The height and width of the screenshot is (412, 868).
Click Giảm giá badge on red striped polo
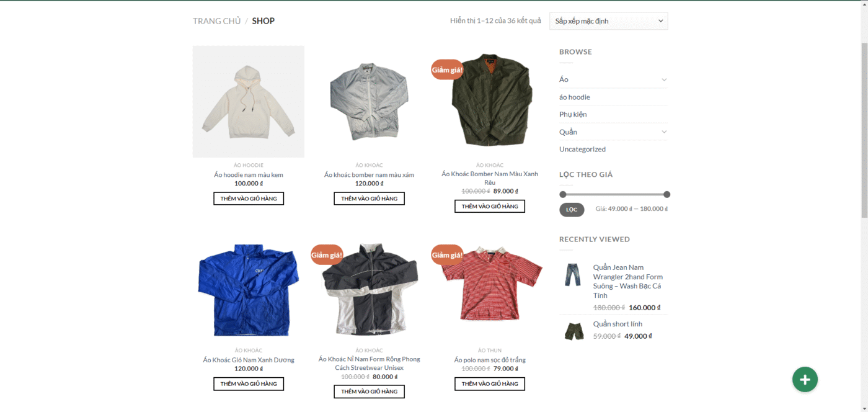click(x=447, y=255)
